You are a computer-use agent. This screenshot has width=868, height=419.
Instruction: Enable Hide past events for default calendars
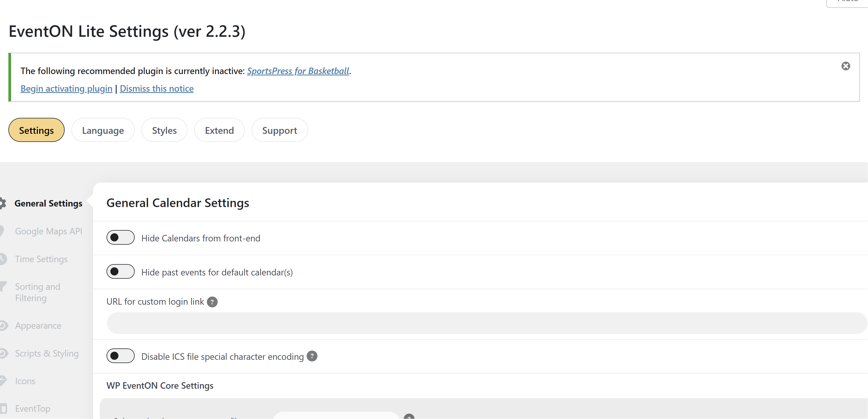point(120,272)
